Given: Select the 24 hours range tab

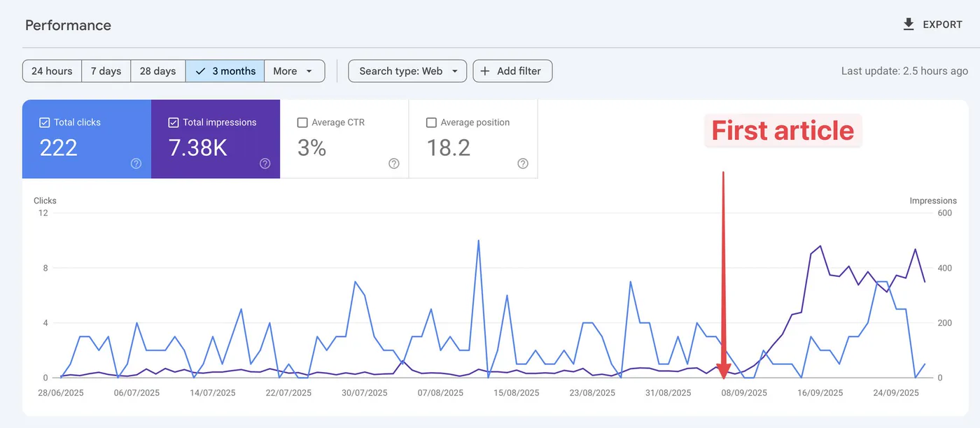Looking at the screenshot, I should point(52,71).
